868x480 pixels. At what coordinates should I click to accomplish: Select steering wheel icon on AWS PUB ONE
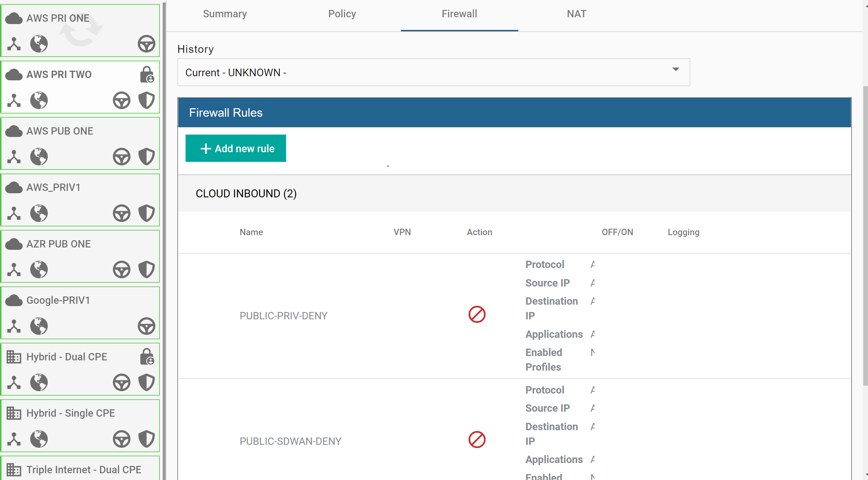(121, 157)
